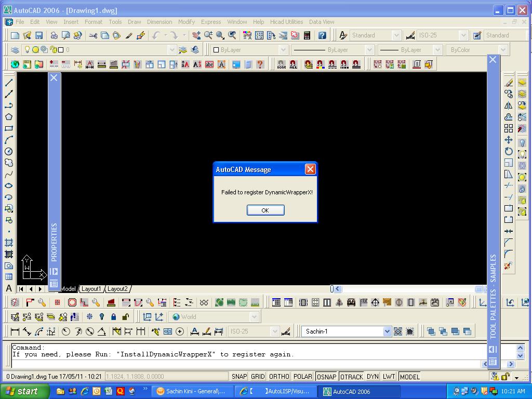The height and width of the screenshot is (399, 532).
Task: Open the Dimension menu
Action: [159, 22]
